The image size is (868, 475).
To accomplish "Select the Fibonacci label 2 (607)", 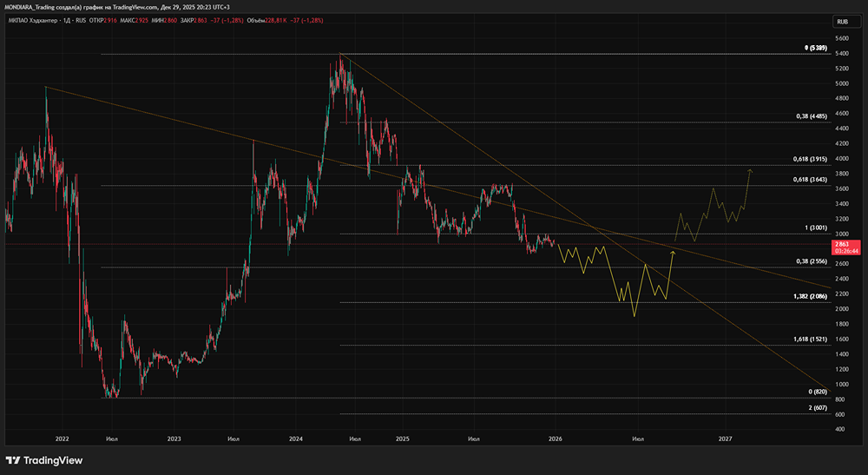I will pos(818,408).
